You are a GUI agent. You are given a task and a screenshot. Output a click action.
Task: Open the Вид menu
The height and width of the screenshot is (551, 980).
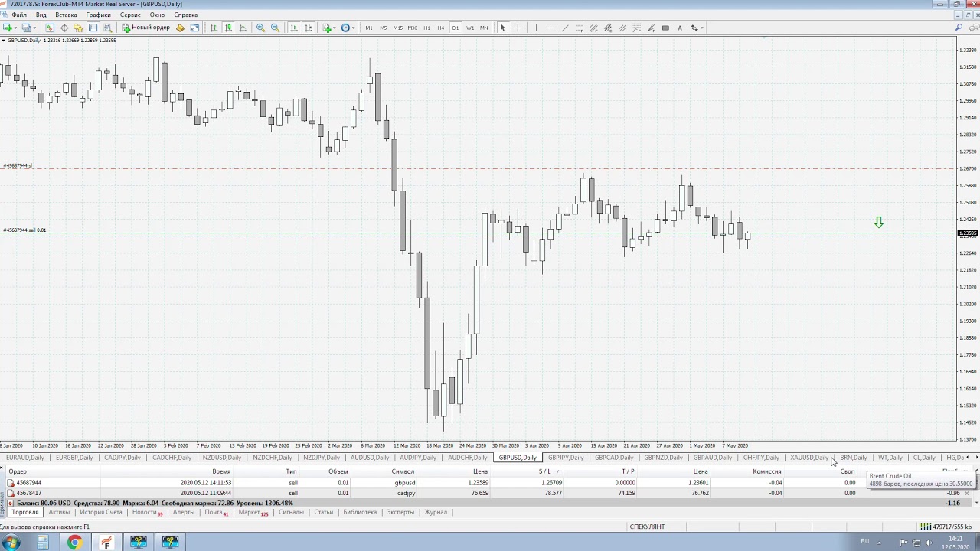pyautogui.click(x=41, y=15)
